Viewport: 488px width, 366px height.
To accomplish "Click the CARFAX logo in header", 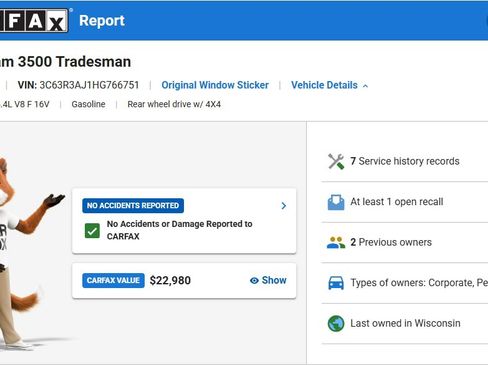I will pyautogui.click(x=34, y=21).
